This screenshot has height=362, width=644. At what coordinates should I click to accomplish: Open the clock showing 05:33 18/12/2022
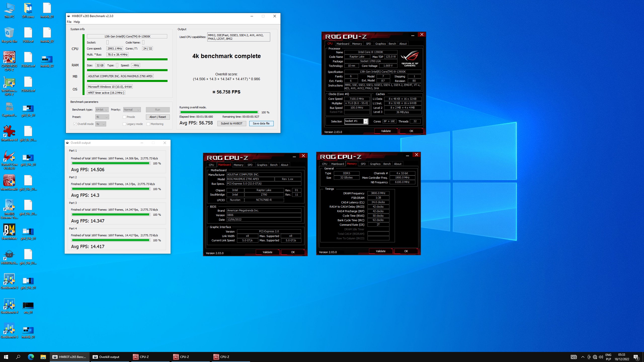click(622, 357)
